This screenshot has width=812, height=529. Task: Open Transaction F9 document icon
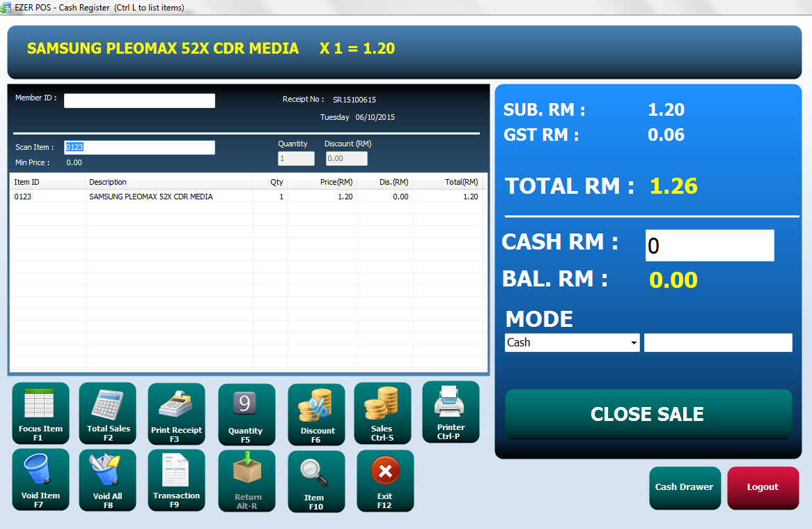pos(176,480)
